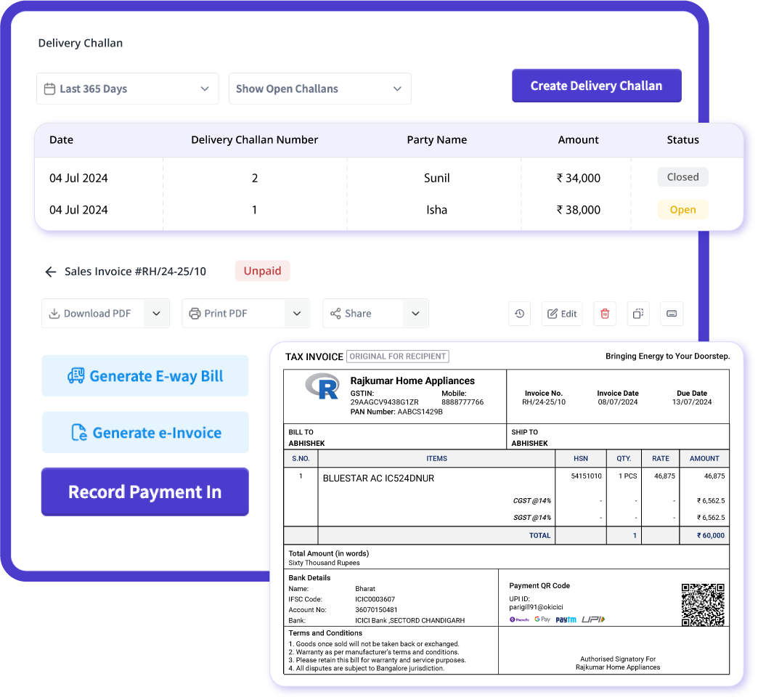The width and height of the screenshot is (758, 700).
Task: Click the printer icon next to Print PDF
Action: (195, 313)
